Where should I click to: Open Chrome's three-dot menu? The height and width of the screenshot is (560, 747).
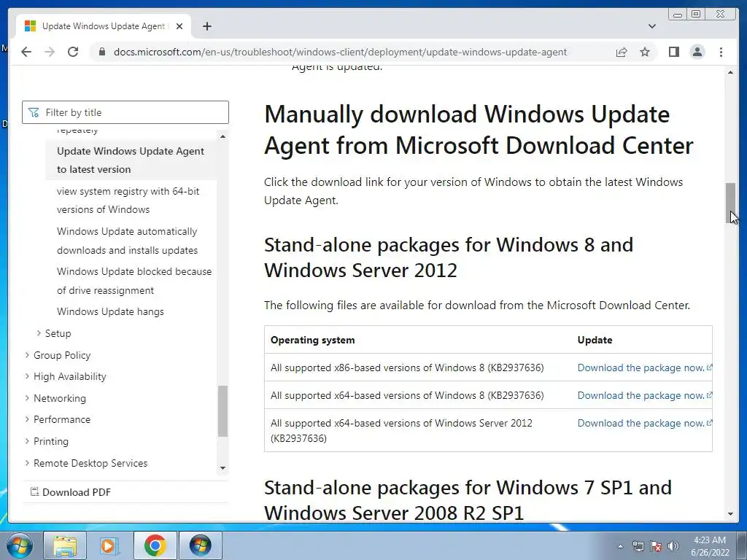tap(721, 52)
